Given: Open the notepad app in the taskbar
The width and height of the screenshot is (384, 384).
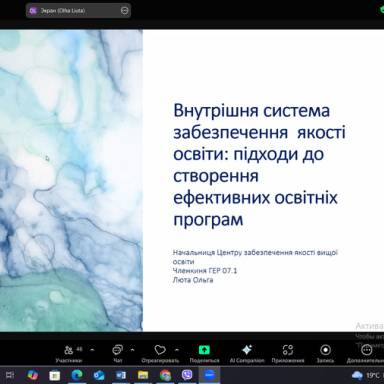Looking at the screenshot, I should [x=54, y=376].
